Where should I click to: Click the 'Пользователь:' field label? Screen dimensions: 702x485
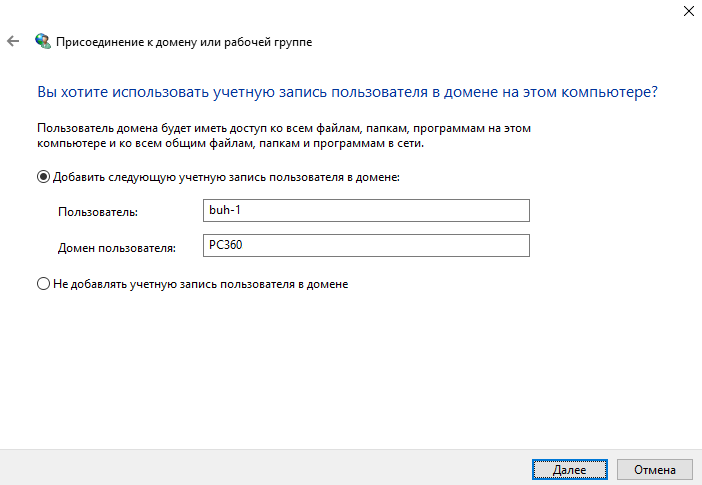98,212
